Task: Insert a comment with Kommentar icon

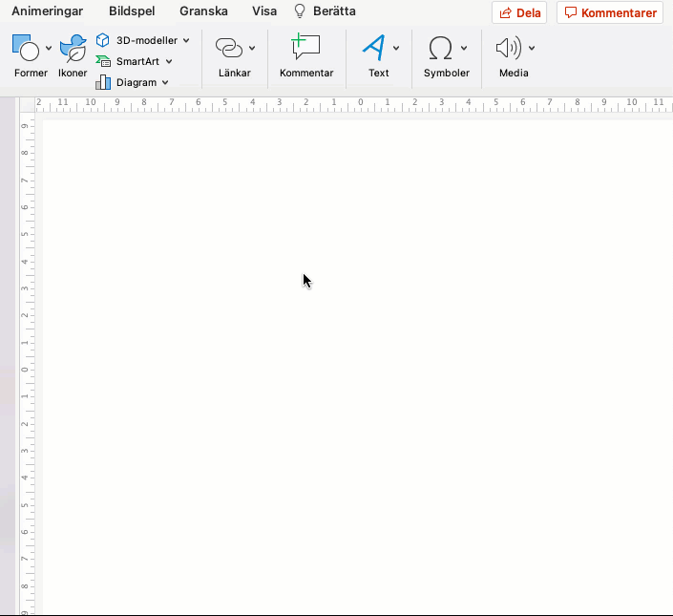Action: point(305,47)
